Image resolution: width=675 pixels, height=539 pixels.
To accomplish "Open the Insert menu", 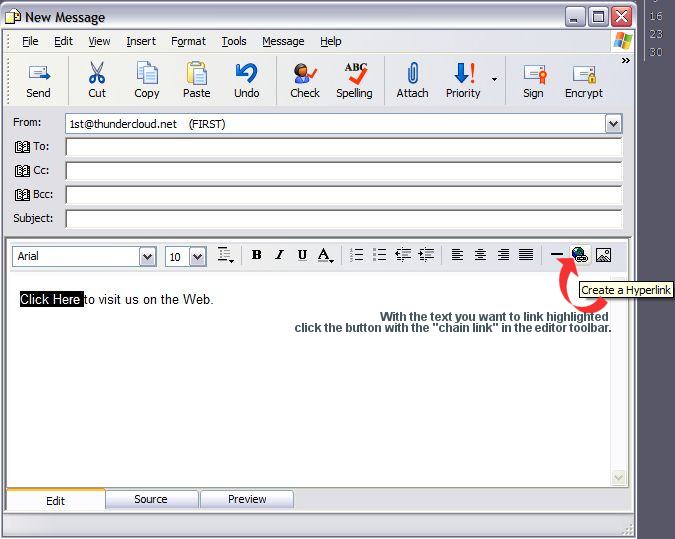I will tap(141, 41).
